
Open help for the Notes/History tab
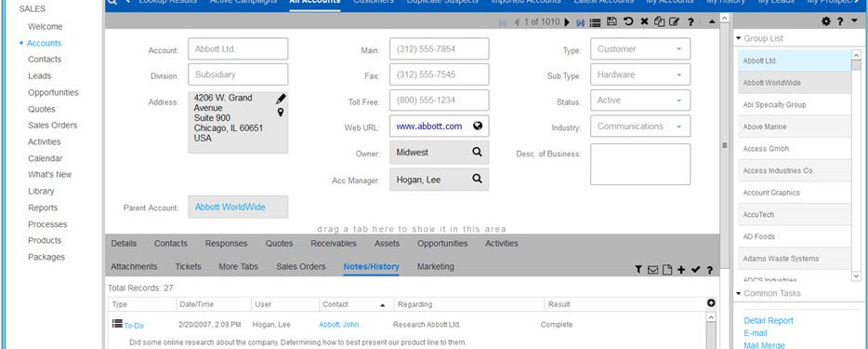pos(710,270)
